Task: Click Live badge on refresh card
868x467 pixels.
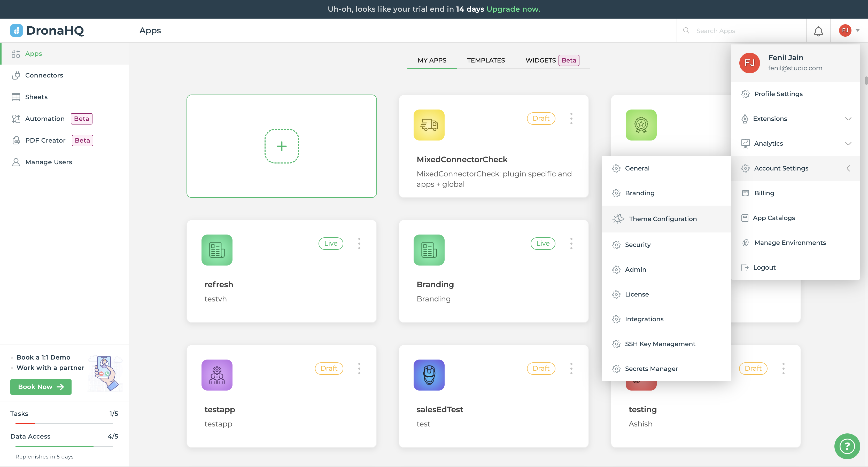Action: click(x=331, y=244)
